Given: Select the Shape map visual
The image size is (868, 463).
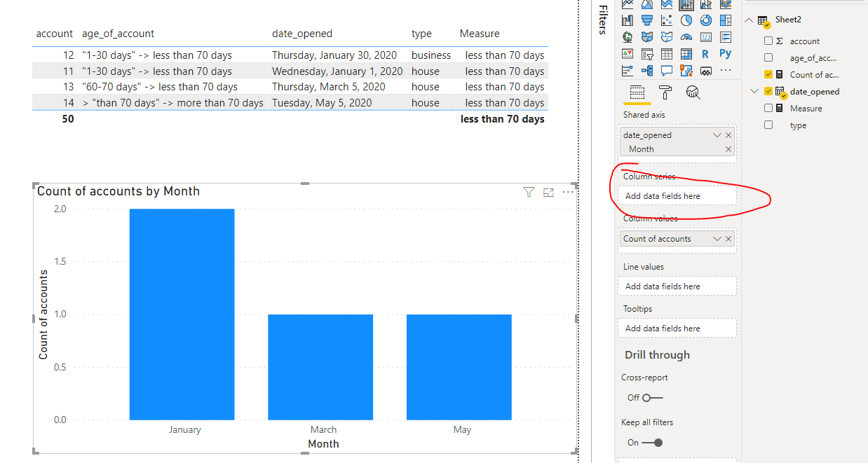Looking at the screenshot, I should tap(667, 37).
